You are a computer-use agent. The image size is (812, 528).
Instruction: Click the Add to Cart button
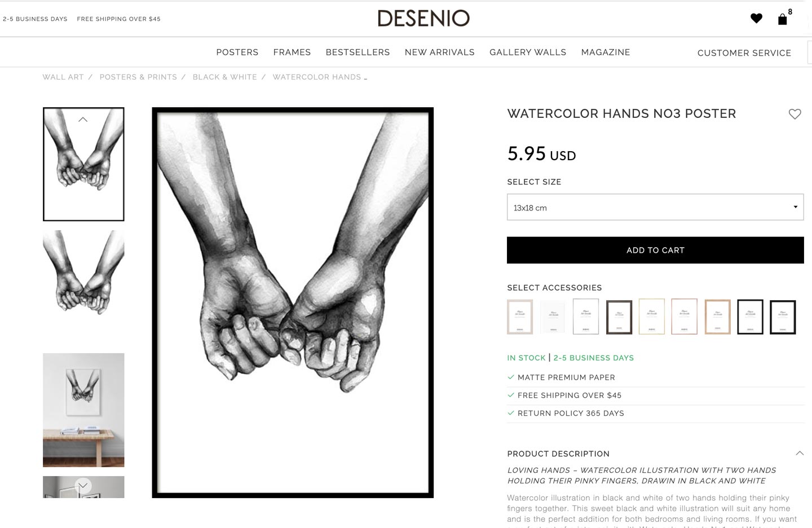655,250
